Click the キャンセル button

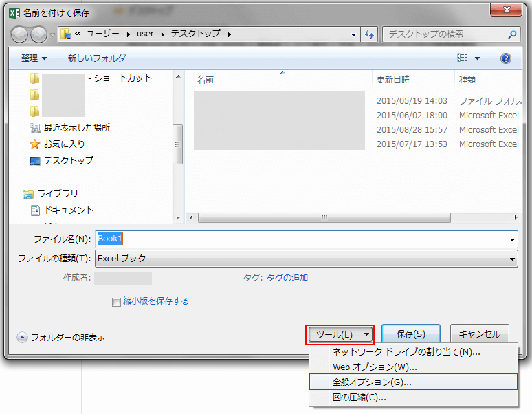(x=479, y=334)
